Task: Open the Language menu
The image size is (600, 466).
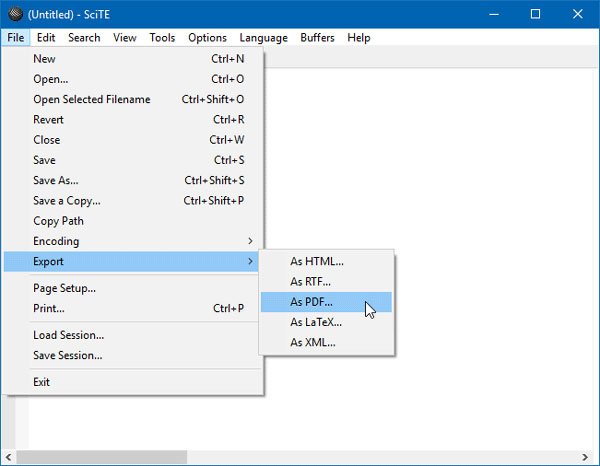Action: tap(263, 37)
